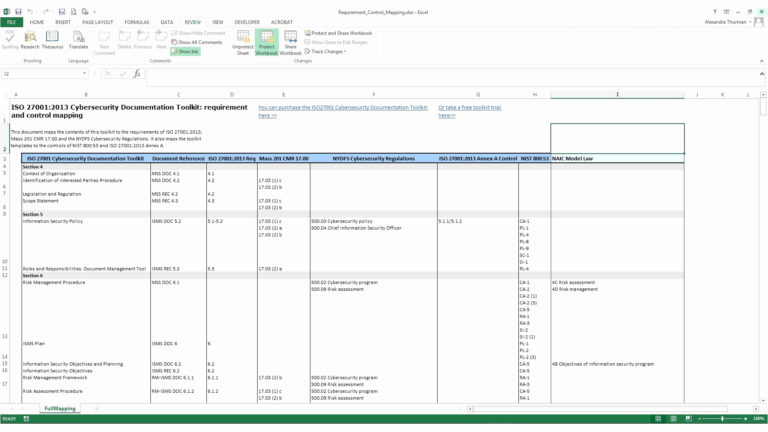Click the Research icon in Proofing
The height and width of the screenshot is (432, 768).
point(30,39)
